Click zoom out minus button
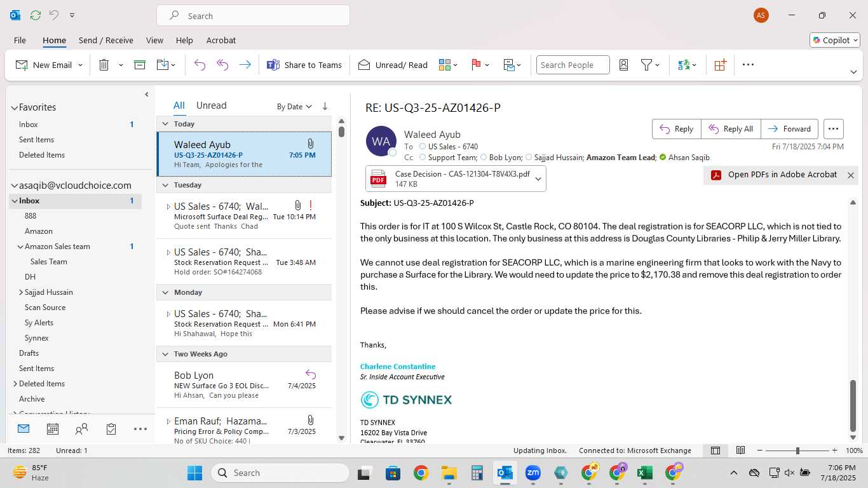The image size is (868, 488). tap(760, 451)
